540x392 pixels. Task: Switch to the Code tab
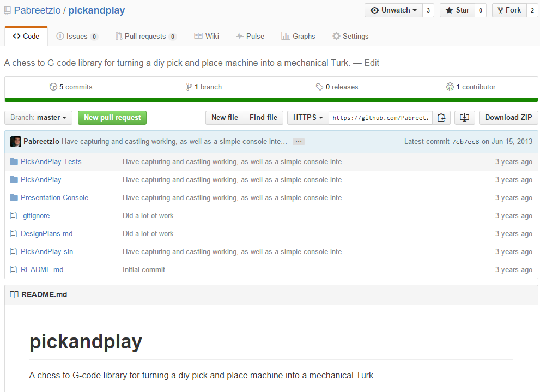(26, 36)
